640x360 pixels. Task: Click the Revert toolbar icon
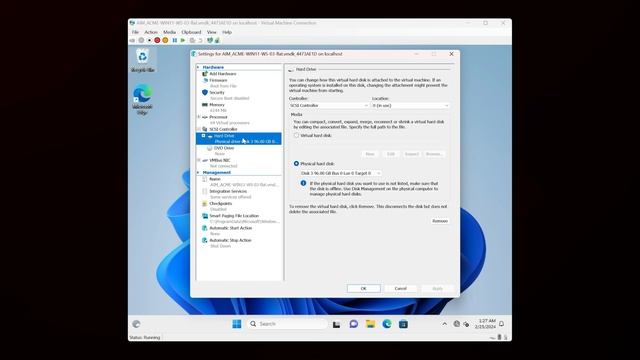tap(200, 40)
